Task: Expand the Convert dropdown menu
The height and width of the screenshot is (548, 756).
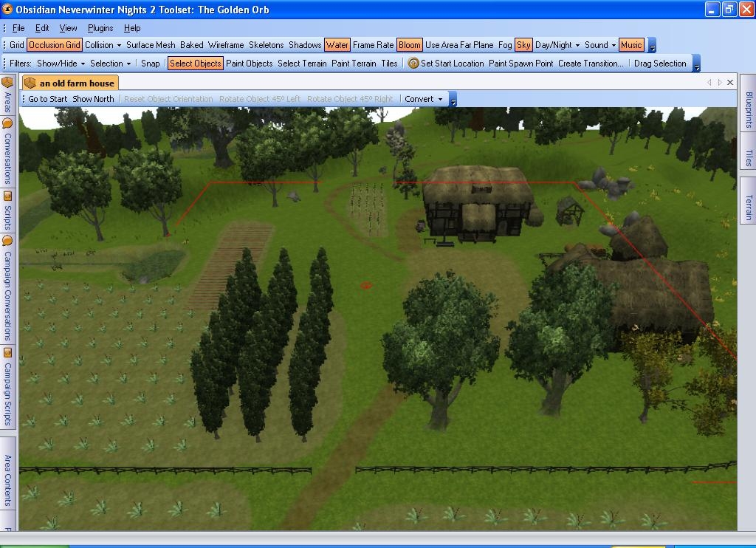Action: 424,99
